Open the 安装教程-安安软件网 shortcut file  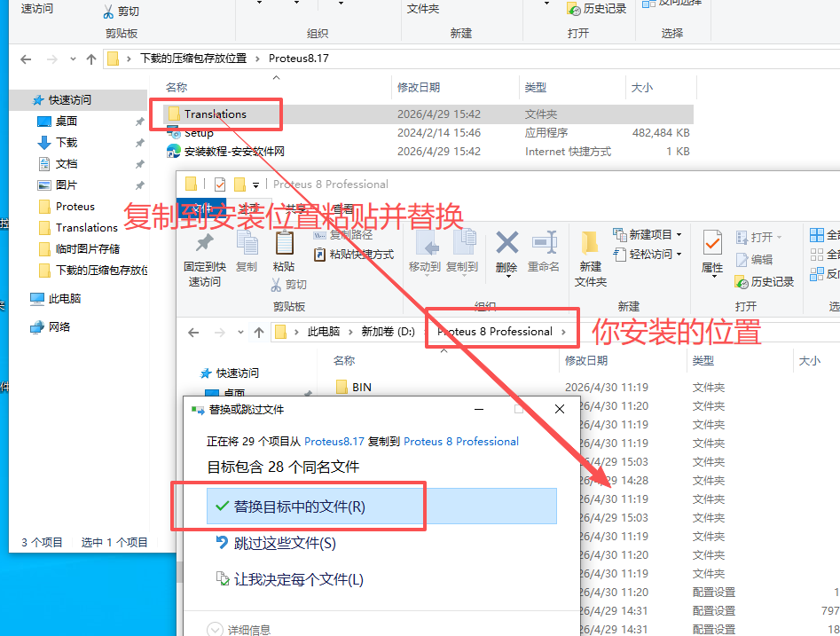[233, 152]
